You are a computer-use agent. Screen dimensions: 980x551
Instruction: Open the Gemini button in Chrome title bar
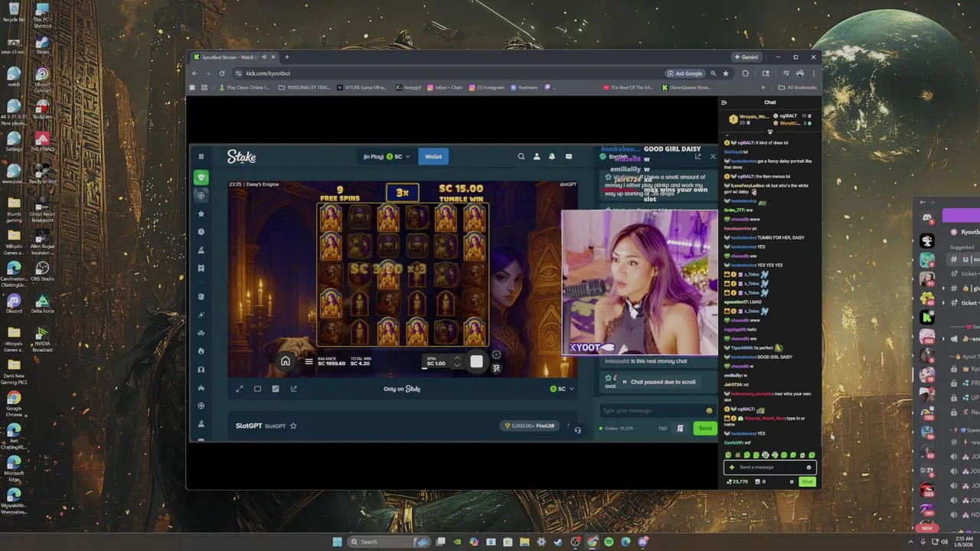pyautogui.click(x=746, y=57)
